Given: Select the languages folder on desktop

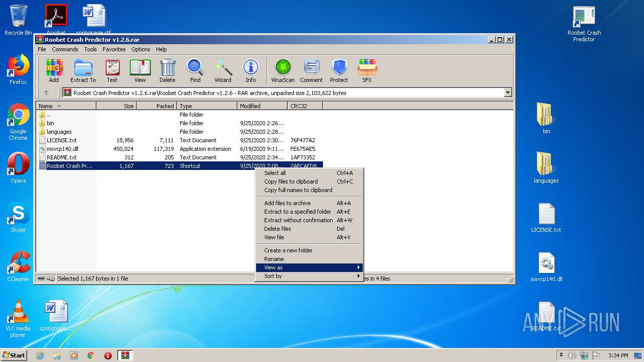Looking at the screenshot, I should [x=546, y=168].
